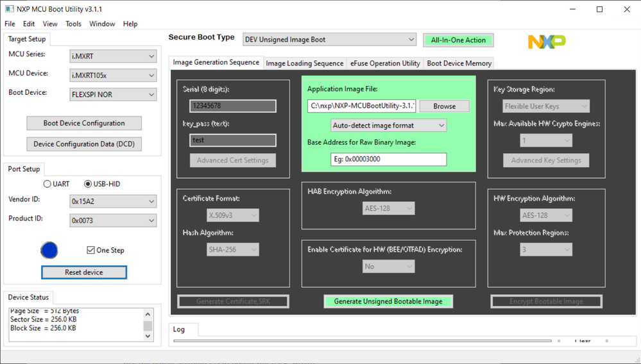
Task: Open the Enable Certificate for HW Encryption dropdown
Action: coord(388,267)
